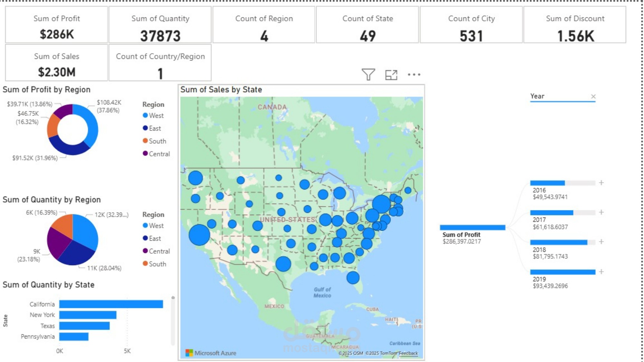The image size is (644, 362).
Task: Click the Count of Region card
Action: (264, 24)
